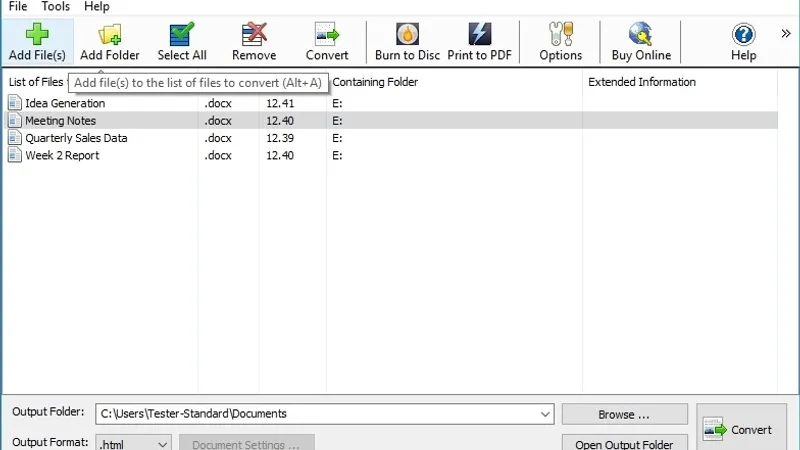Screen dimensions: 800x450
Task: Click the Containing Folder column header
Action: click(x=375, y=82)
